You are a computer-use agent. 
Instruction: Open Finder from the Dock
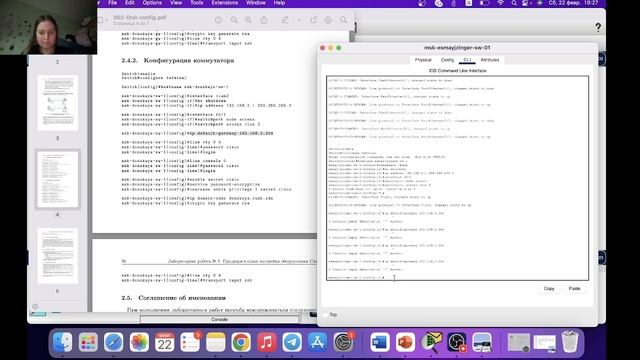tap(62, 342)
